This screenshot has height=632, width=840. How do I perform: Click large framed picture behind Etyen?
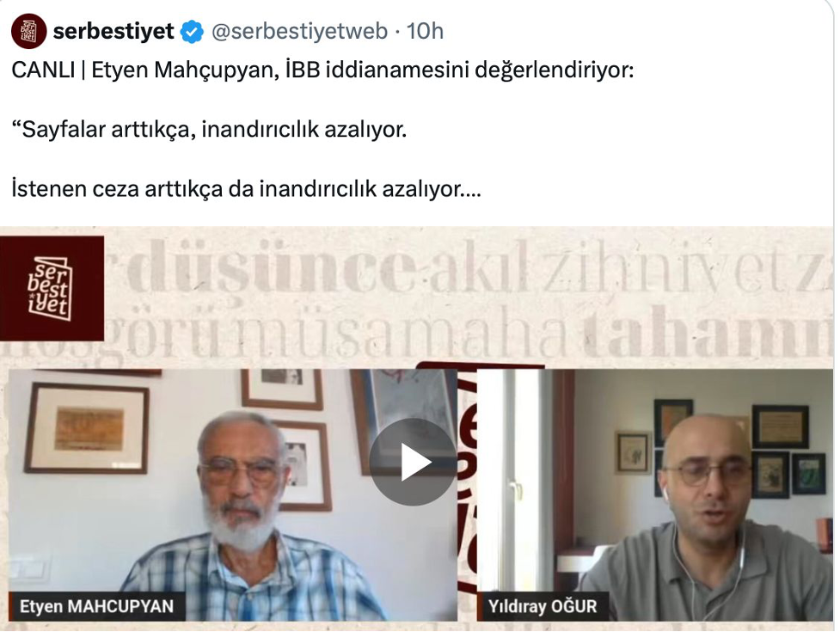[x=87, y=428]
